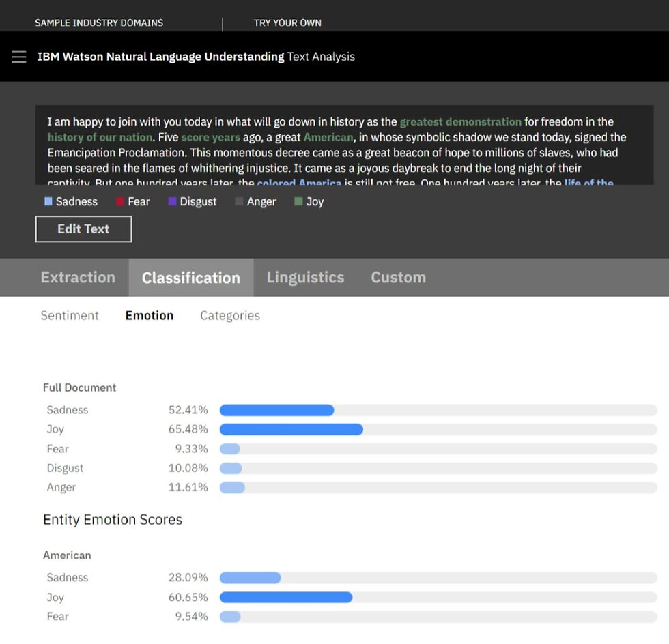
Task: Click highlighted 'history of our nation' text
Action: (100, 137)
